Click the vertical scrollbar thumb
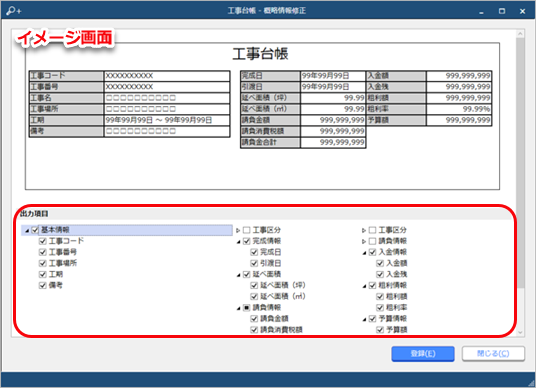This screenshot has height=388, width=536. click(x=520, y=162)
